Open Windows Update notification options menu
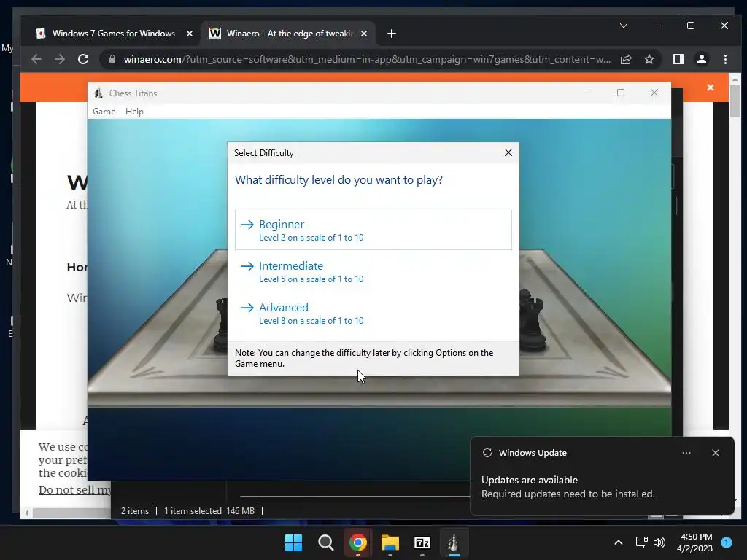747x560 pixels. pos(686,453)
